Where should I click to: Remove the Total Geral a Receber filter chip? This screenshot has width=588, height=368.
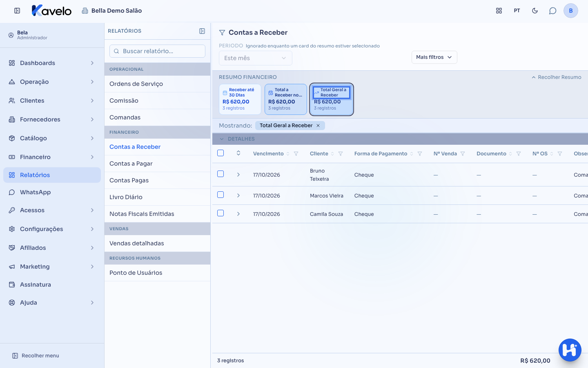pyautogui.click(x=318, y=126)
